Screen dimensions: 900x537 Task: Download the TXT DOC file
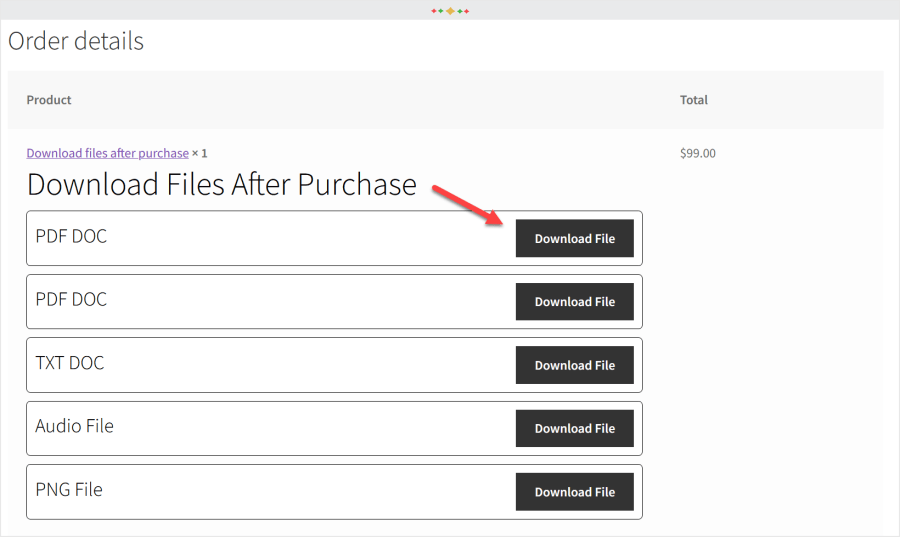click(574, 365)
